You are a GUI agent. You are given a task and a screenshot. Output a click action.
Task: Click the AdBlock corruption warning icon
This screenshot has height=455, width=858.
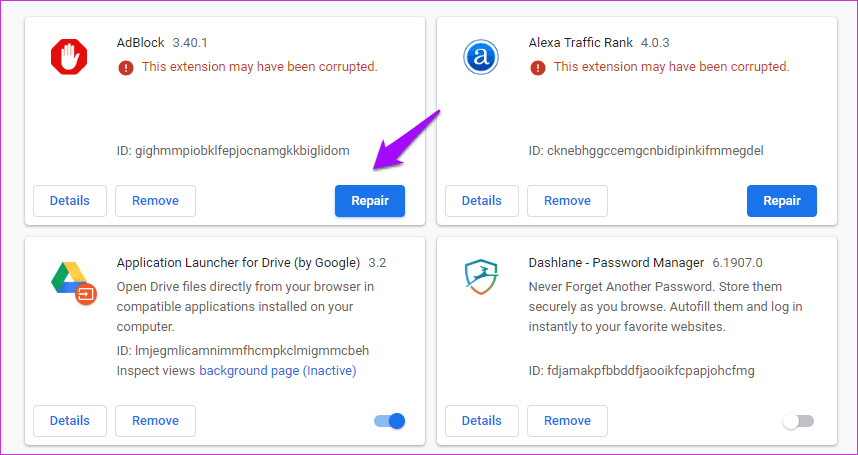pyautogui.click(x=126, y=68)
